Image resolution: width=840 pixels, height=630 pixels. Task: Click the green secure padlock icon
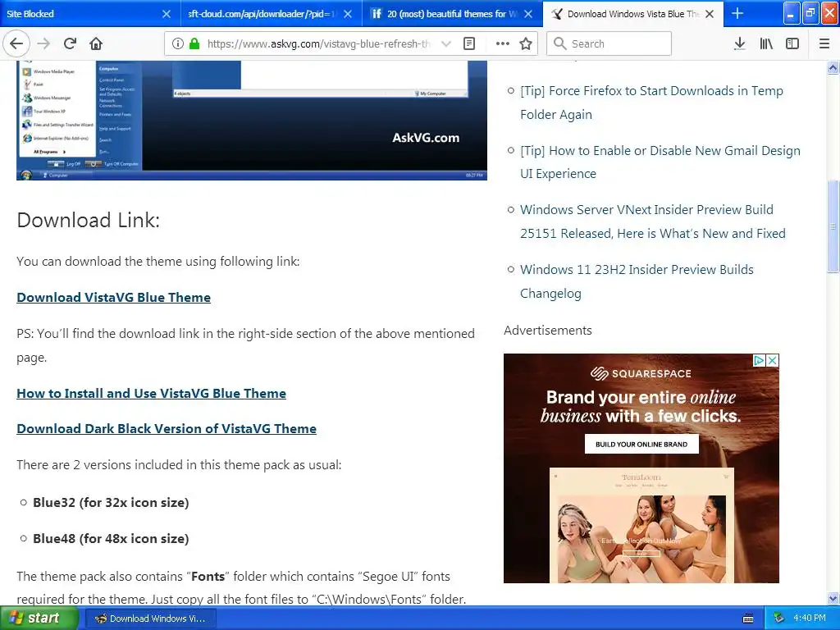(x=194, y=43)
